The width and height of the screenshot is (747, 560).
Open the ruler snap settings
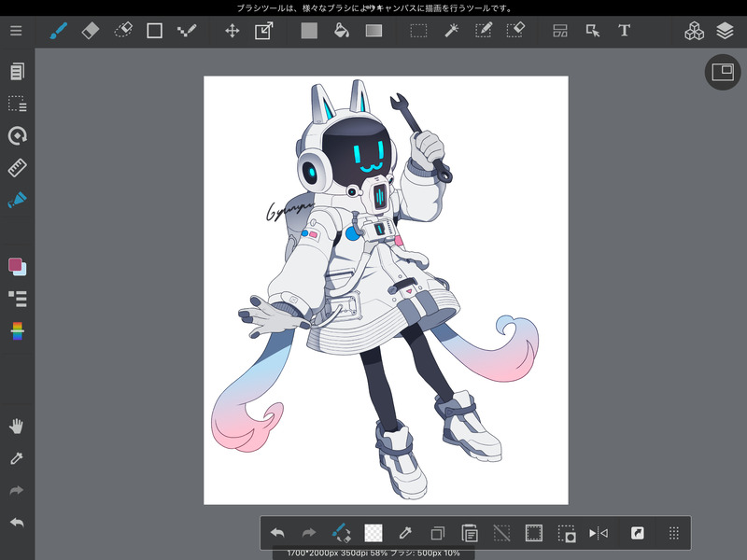(17, 168)
